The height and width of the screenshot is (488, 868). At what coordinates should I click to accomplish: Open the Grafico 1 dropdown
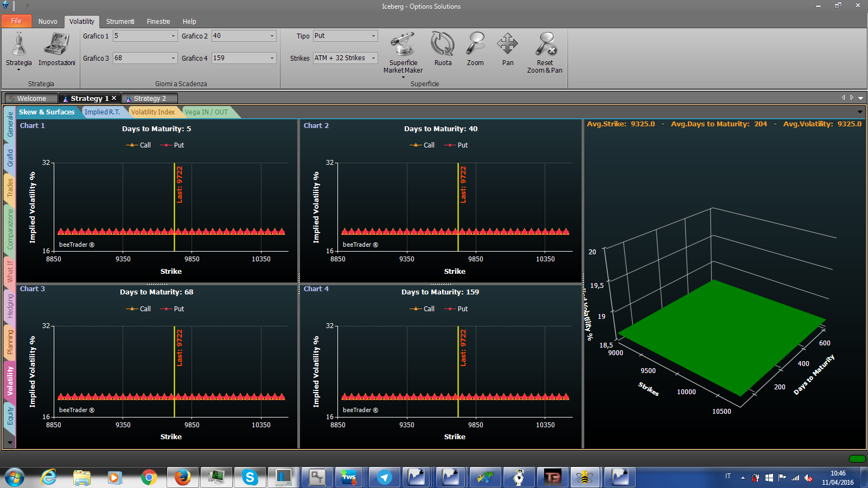(145, 36)
